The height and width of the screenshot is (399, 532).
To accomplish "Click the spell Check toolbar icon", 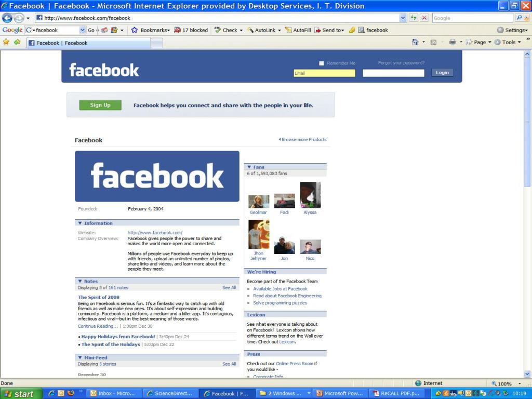I will [x=225, y=30].
